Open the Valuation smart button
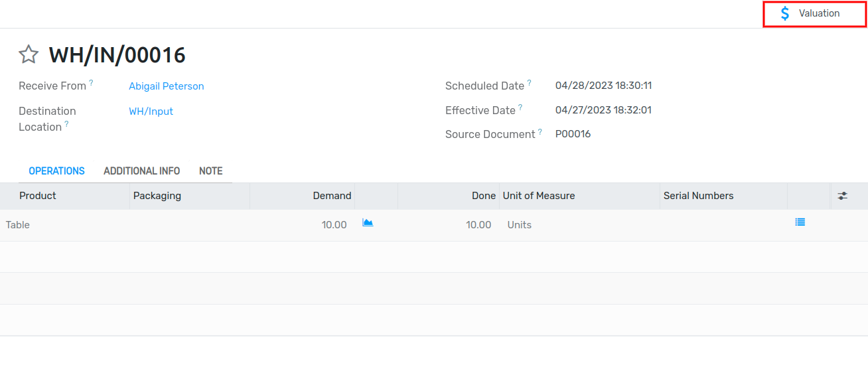Screen dimensions: 868x365 point(815,13)
